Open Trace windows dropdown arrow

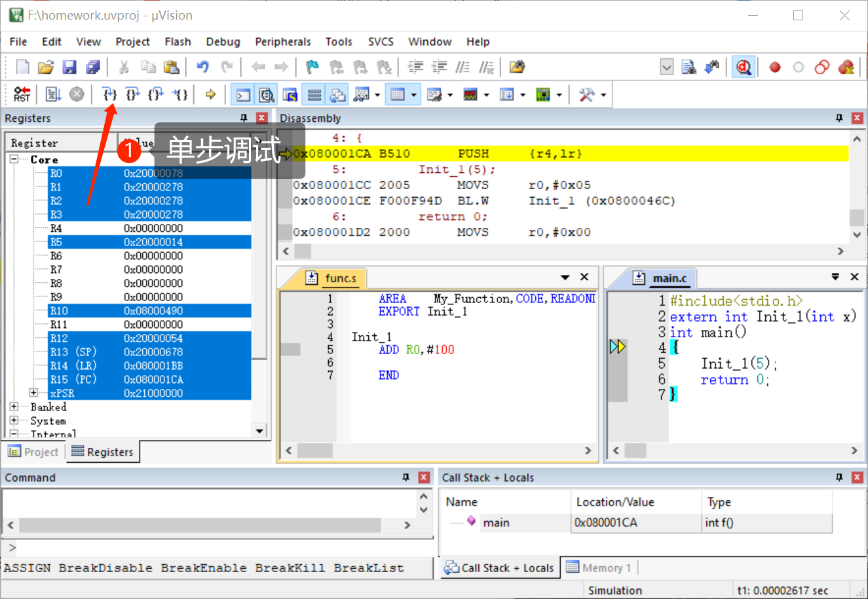[x=523, y=95]
